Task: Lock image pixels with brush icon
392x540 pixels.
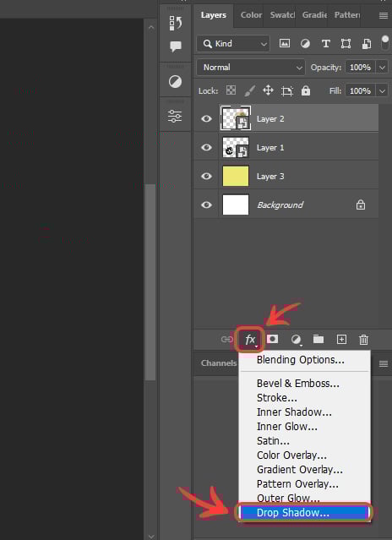Action: point(250,91)
